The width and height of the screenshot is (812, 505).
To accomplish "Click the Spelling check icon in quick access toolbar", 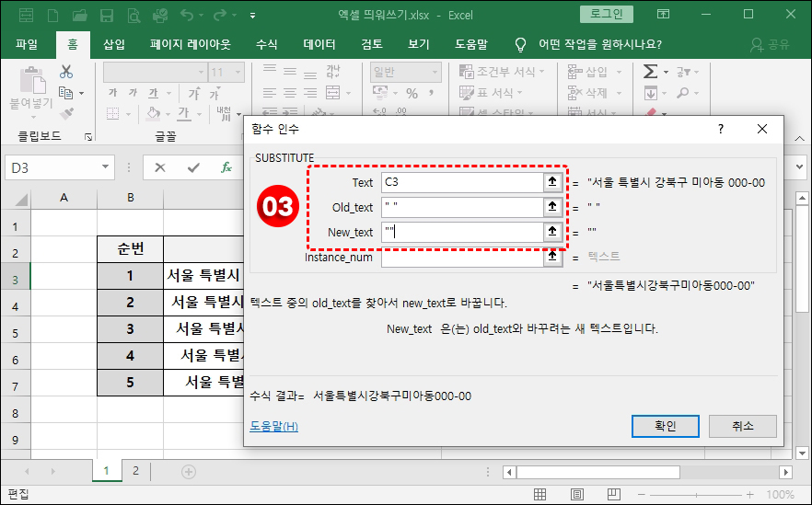I will point(160,15).
